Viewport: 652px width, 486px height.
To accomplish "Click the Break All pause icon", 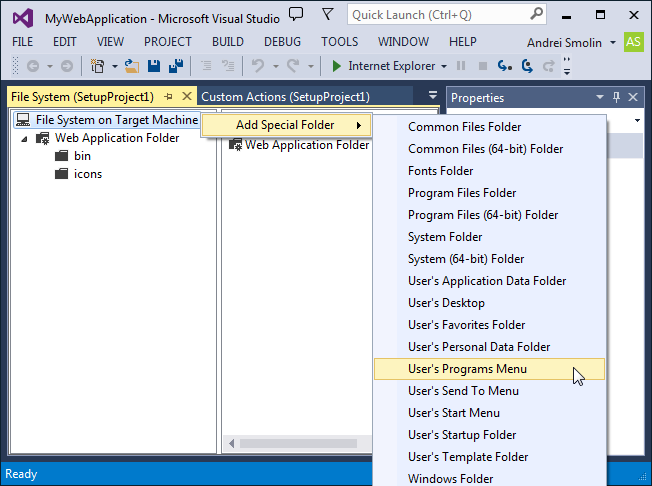I will tap(461, 66).
